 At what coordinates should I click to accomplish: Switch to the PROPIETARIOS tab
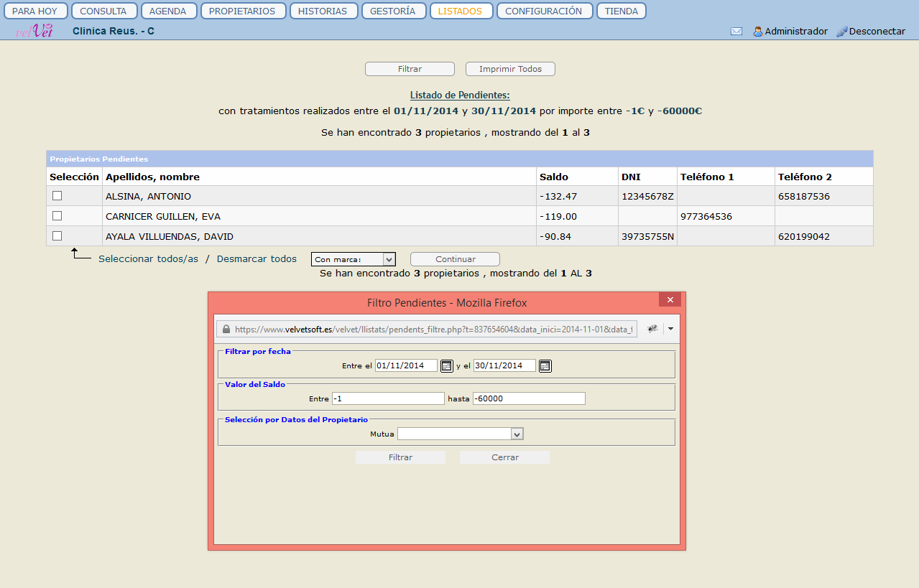coord(243,11)
